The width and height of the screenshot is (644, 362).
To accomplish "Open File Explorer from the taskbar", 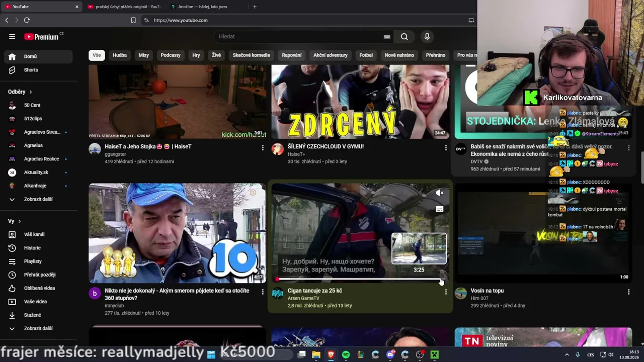I will click(316, 354).
